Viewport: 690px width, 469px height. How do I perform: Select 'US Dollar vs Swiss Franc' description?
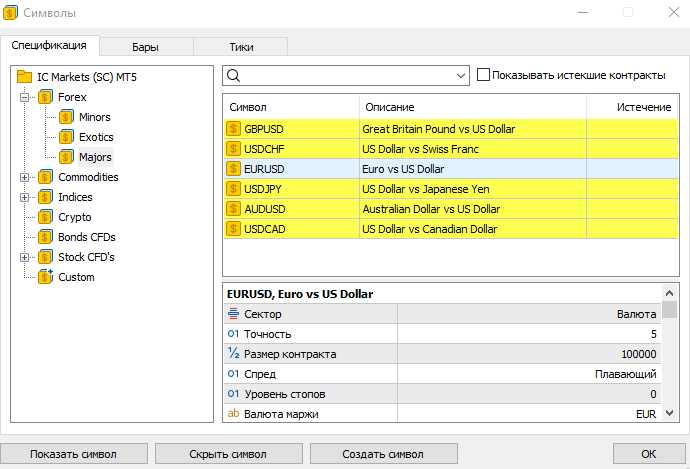click(x=420, y=149)
